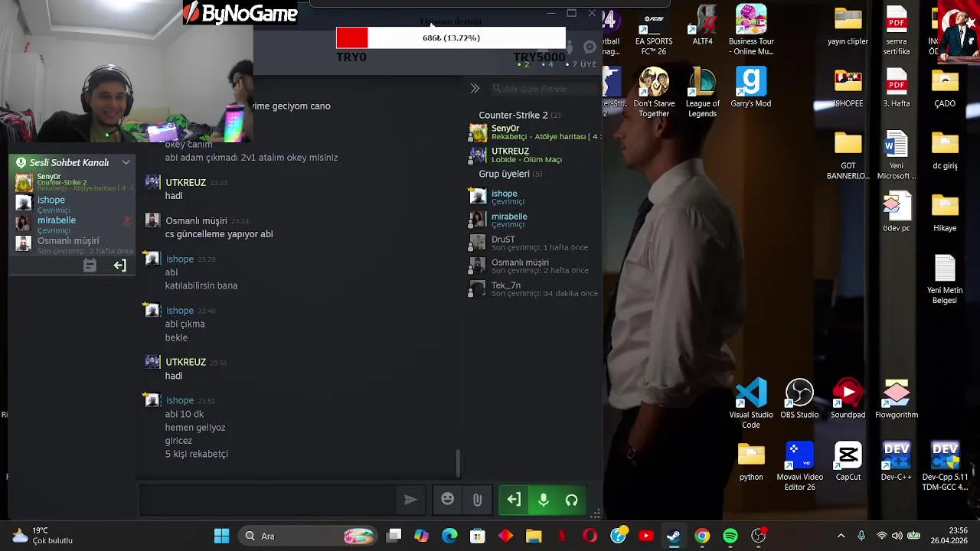
Task: Open SenyOr's profile in member list
Action: pos(505,129)
